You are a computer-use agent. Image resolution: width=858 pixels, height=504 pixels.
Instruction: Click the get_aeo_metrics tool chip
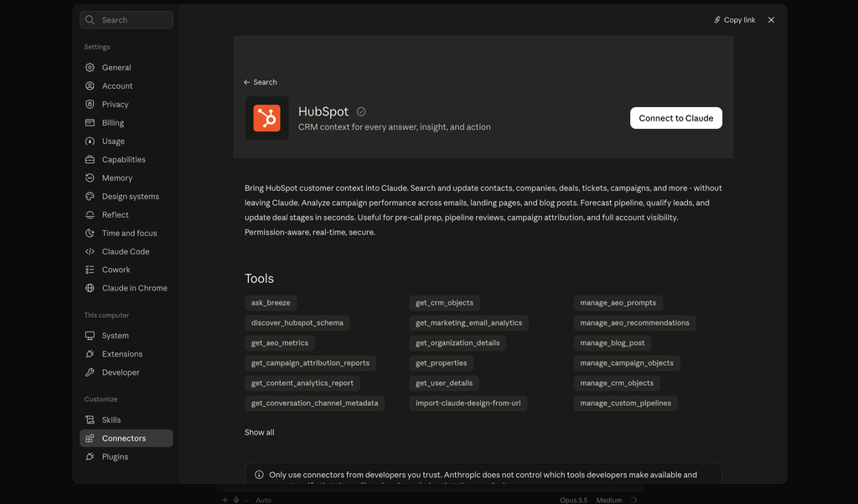click(280, 343)
